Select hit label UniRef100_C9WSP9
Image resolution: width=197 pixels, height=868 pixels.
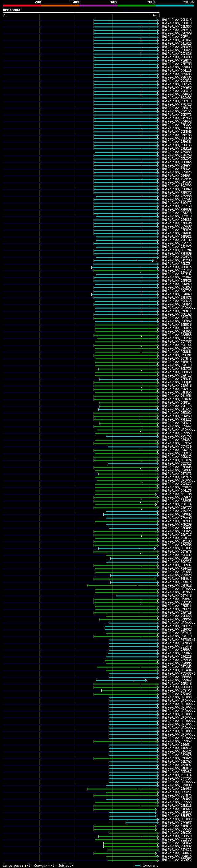[x=177, y=33]
